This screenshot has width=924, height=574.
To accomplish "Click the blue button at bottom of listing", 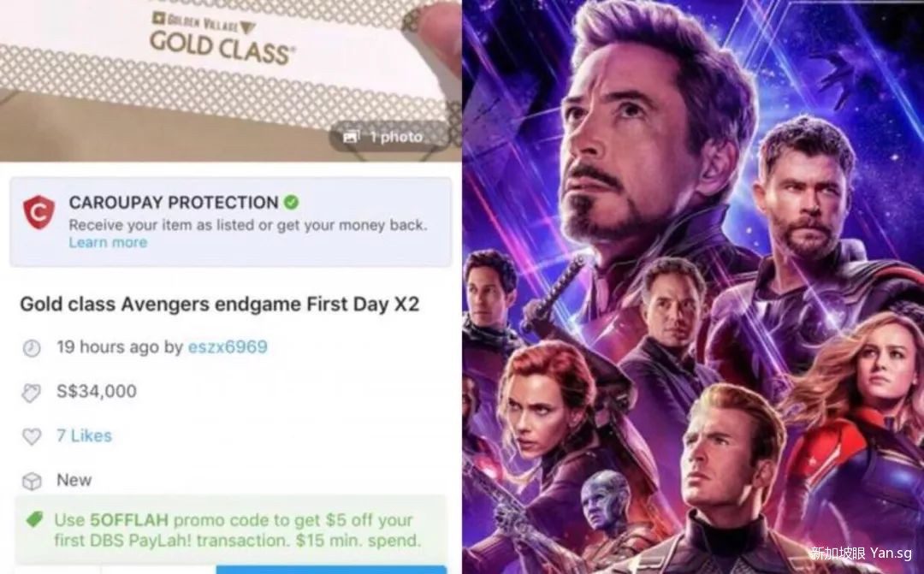I will (x=330, y=569).
